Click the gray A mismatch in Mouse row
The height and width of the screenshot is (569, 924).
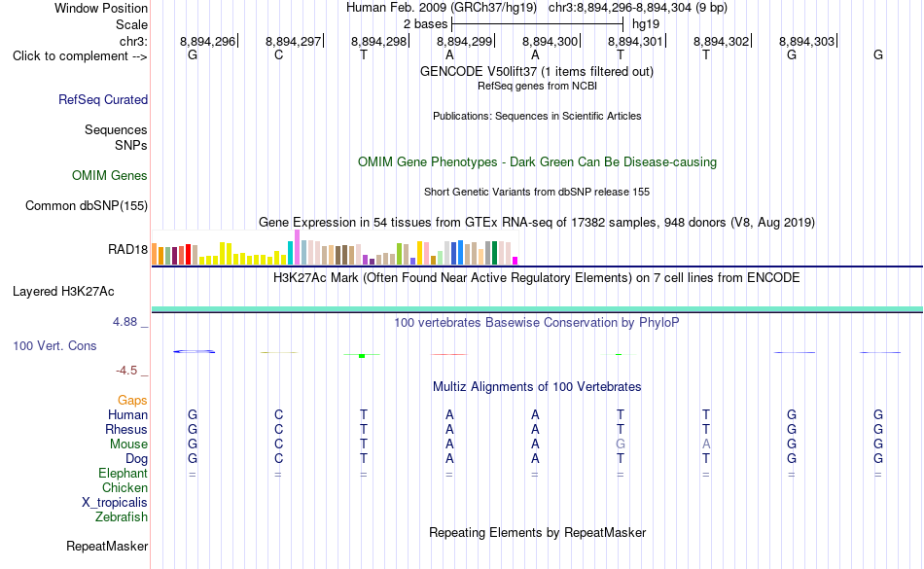point(706,445)
